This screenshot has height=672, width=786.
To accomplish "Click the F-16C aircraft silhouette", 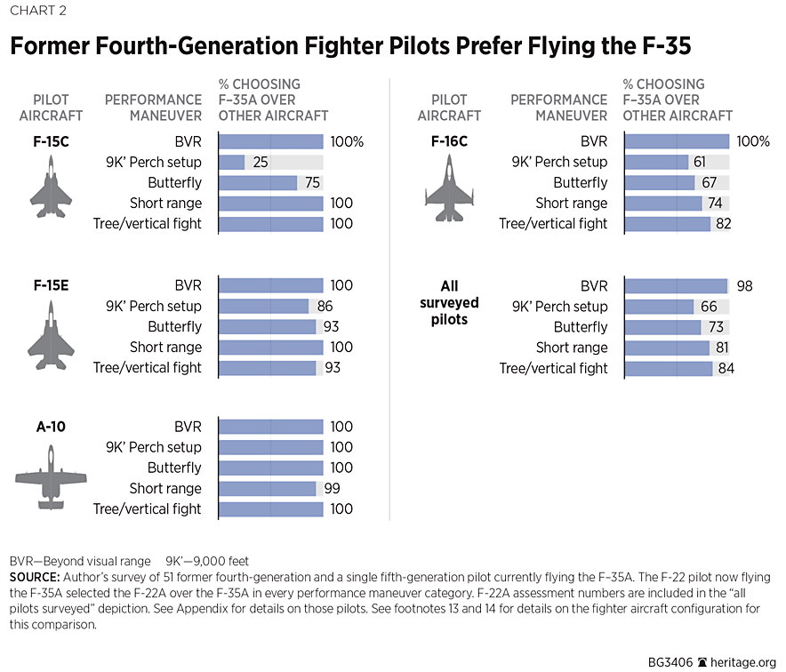I will click(448, 188).
